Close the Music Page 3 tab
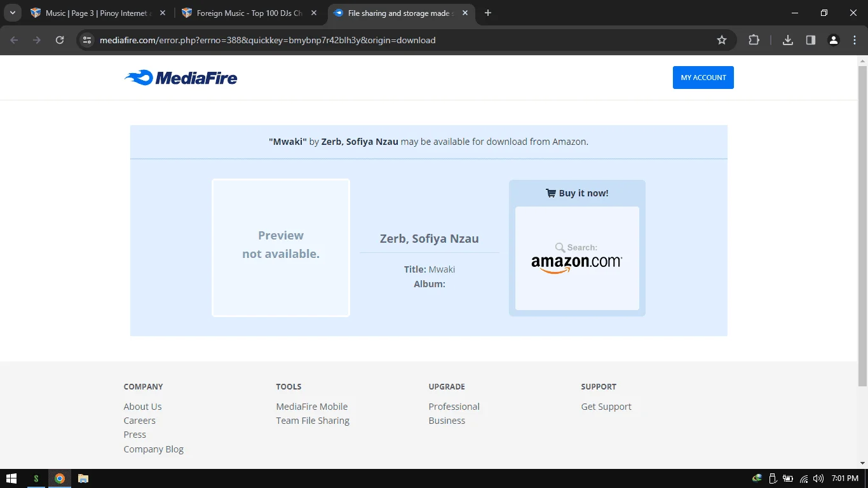 163,13
